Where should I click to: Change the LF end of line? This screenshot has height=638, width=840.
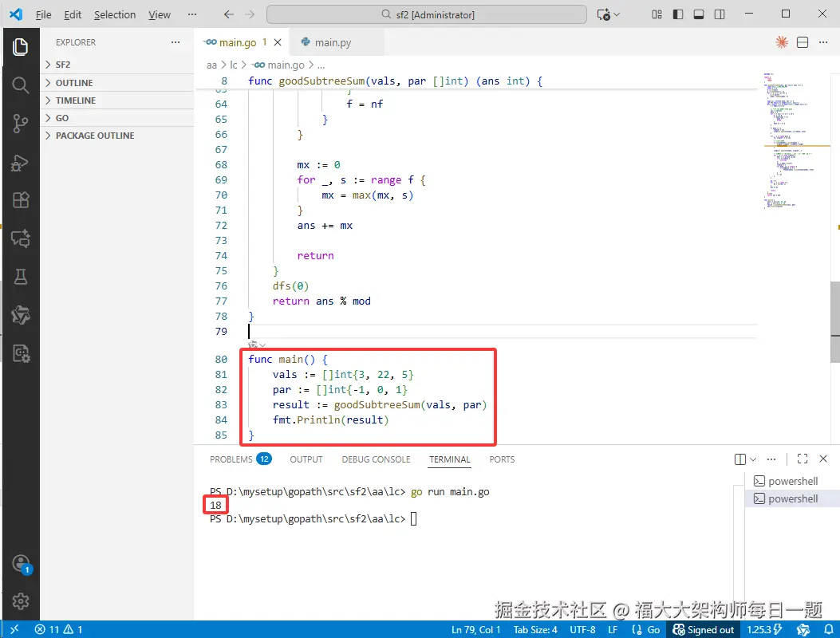point(613,629)
